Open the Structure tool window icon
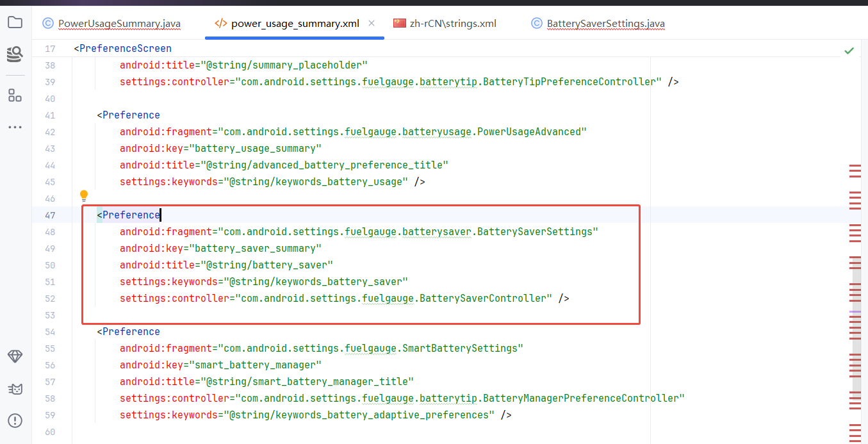The image size is (868, 444). (x=15, y=95)
